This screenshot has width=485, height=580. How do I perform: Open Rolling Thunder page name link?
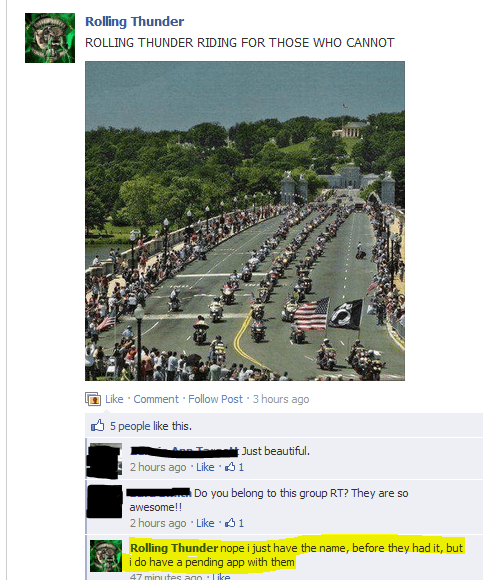tap(134, 22)
